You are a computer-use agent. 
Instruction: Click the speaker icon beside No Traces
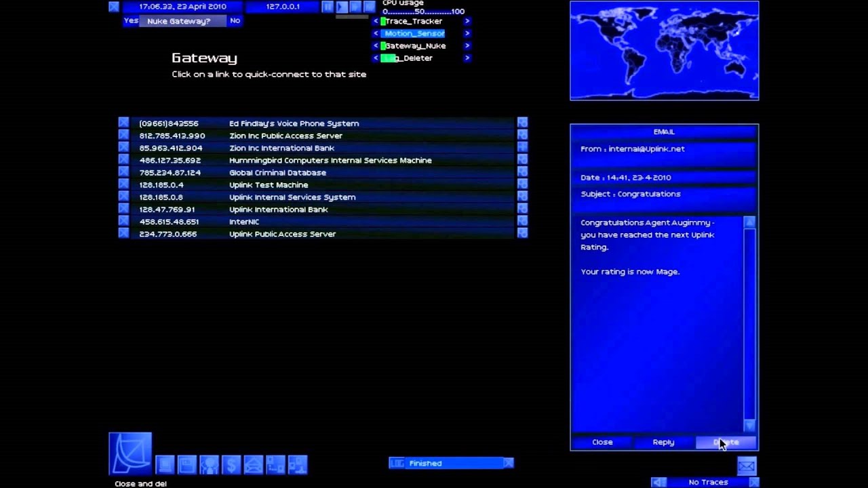click(x=658, y=482)
